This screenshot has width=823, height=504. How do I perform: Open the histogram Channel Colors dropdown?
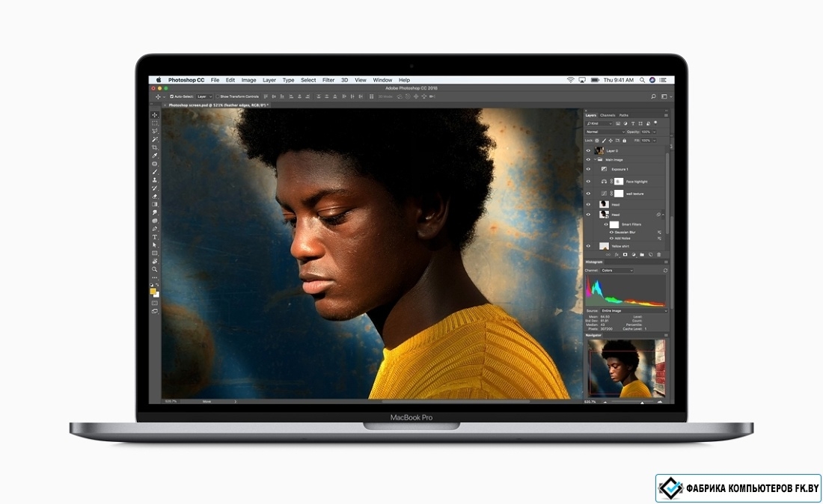click(x=617, y=270)
